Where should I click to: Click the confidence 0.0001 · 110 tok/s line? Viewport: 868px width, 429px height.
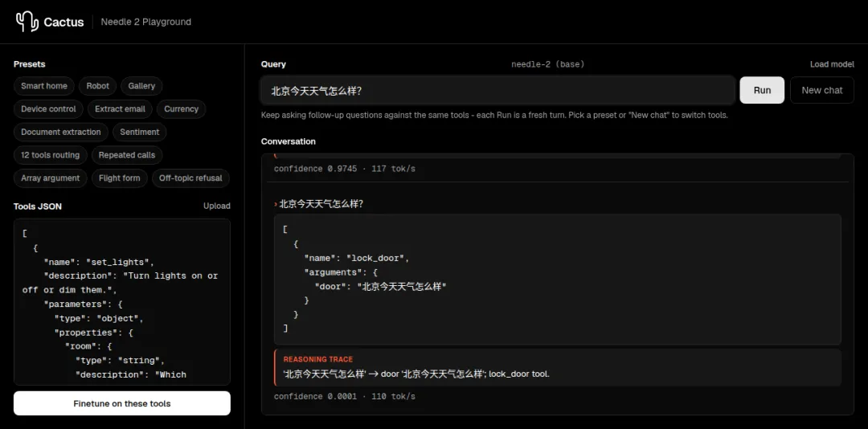(344, 396)
